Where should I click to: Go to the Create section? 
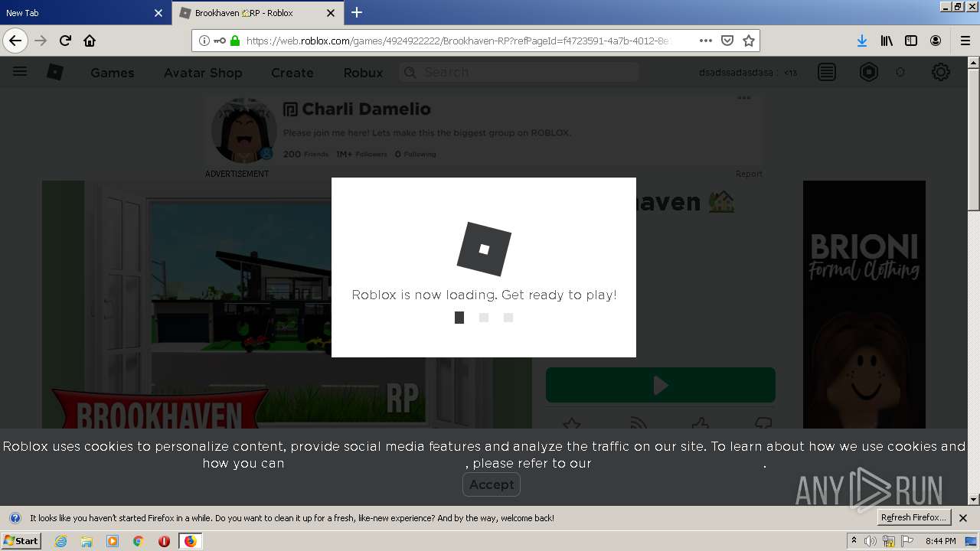(x=292, y=73)
